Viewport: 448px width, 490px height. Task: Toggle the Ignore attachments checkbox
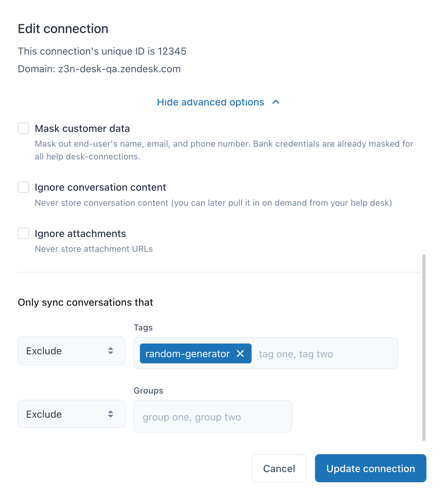pos(23,233)
